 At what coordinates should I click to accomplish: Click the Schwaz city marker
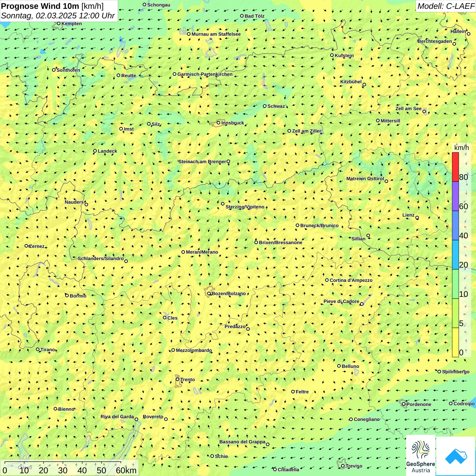[265, 106]
